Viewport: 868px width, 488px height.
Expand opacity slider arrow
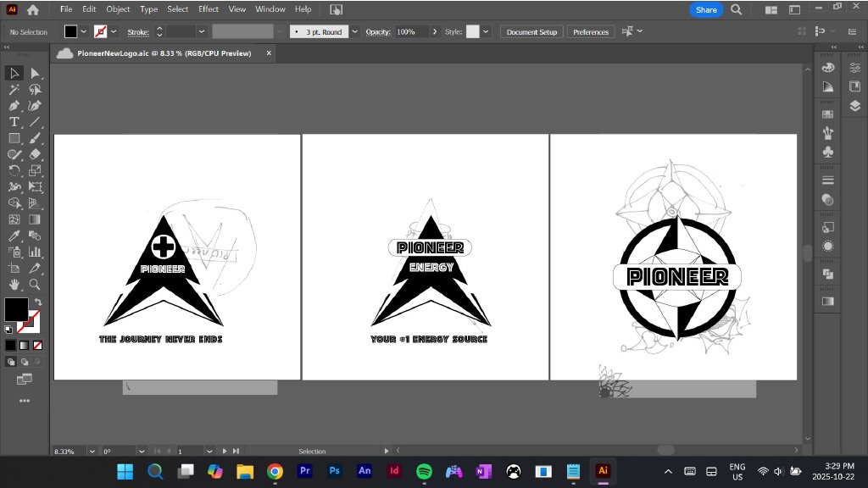tap(435, 31)
